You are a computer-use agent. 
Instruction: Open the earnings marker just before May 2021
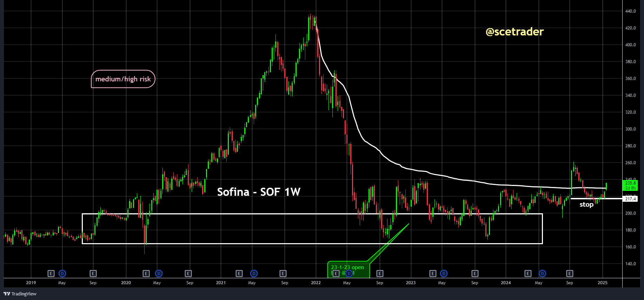239,273
